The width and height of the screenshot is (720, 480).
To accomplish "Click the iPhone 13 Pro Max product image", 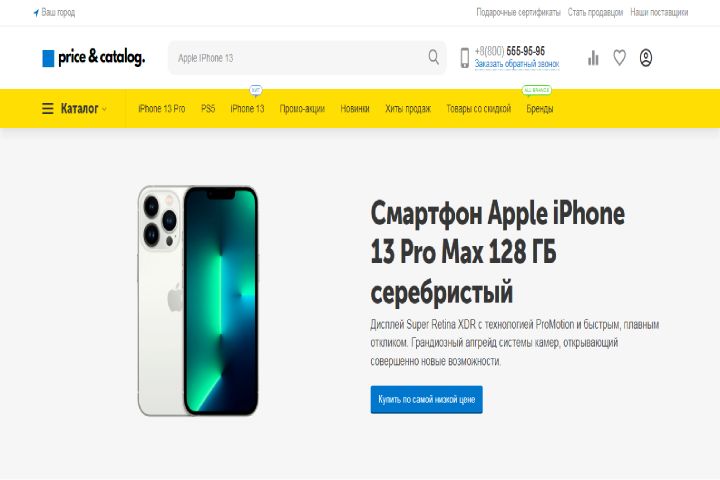I will [x=198, y=301].
